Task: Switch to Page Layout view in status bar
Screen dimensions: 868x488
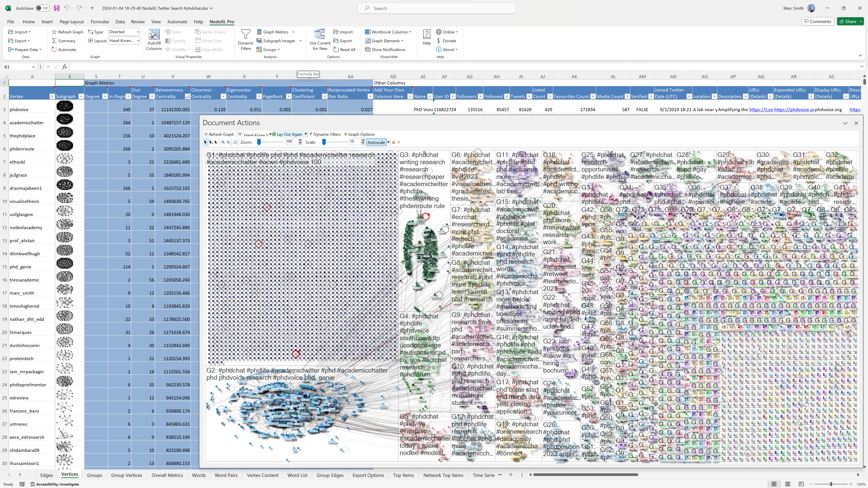Action: point(788,484)
